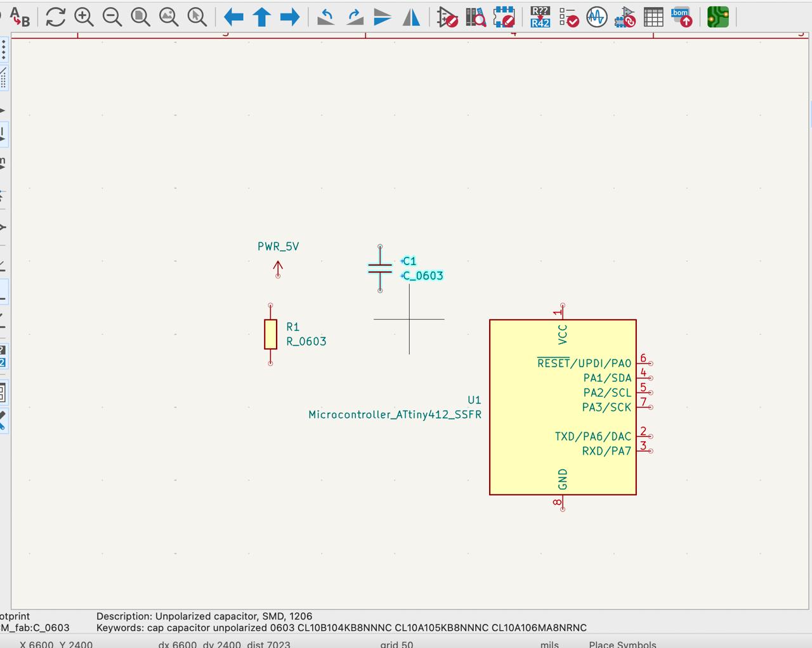Rotate selection clockwise

354,17
